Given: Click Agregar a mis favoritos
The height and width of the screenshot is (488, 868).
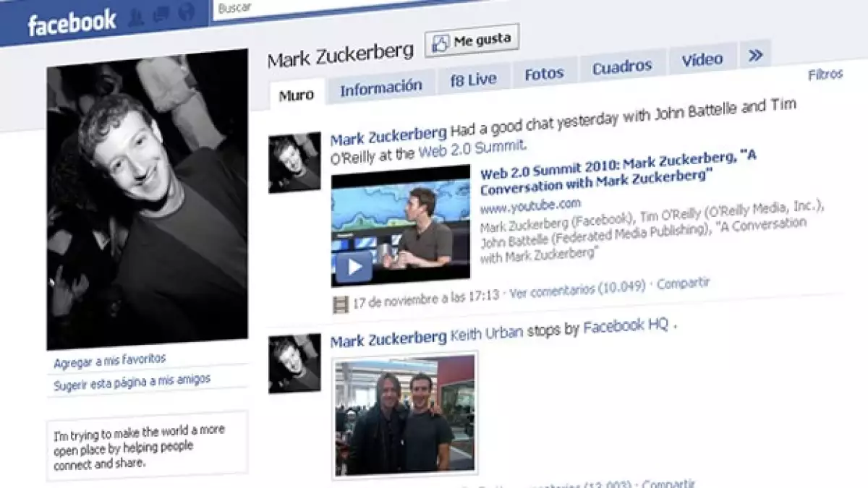Looking at the screenshot, I should (x=110, y=360).
